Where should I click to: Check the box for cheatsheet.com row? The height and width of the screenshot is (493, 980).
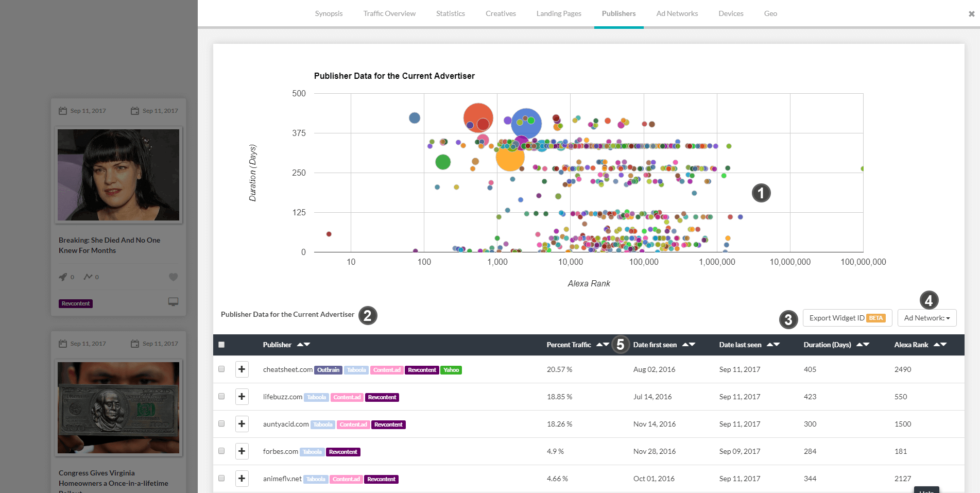[x=221, y=369]
